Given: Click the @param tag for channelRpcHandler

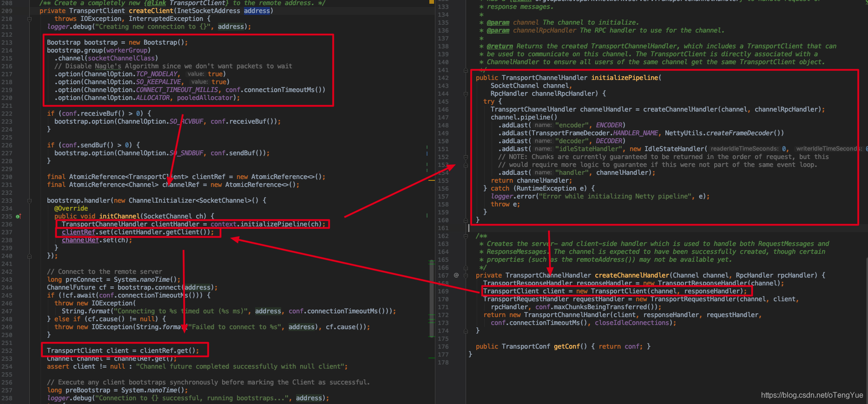Looking at the screenshot, I should (x=498, y=30).
